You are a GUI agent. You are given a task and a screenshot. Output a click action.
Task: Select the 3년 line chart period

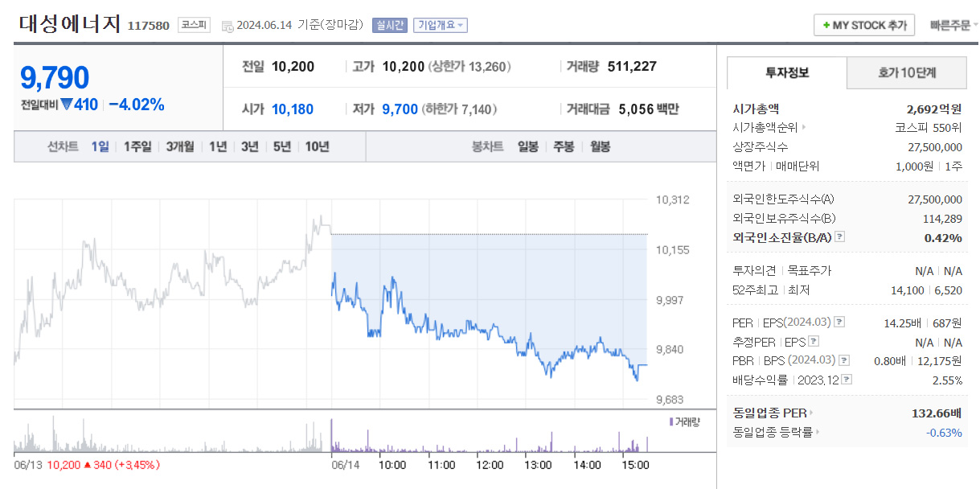[x=250, y=146]
